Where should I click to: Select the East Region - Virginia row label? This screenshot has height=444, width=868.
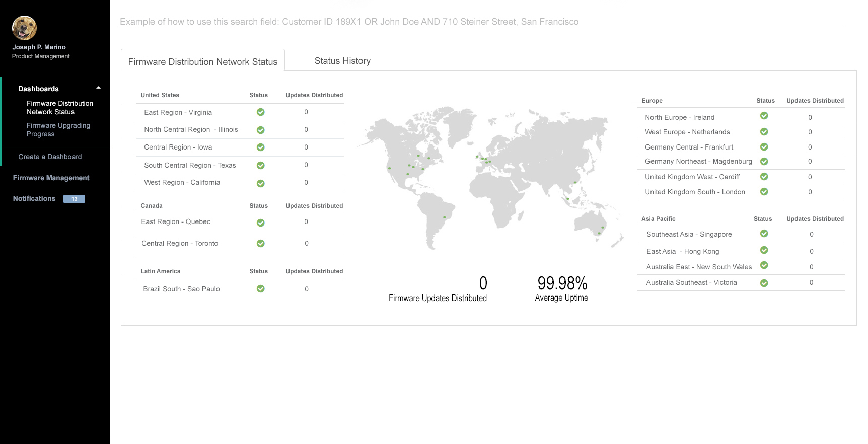178,112
